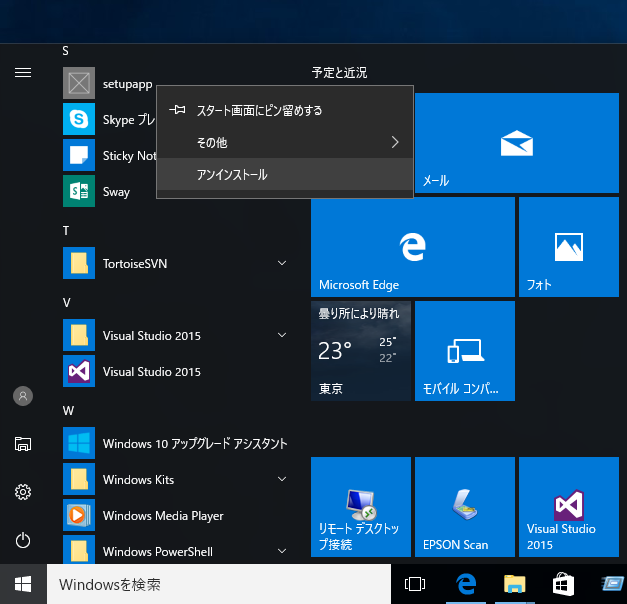Open the Microsoft Edge tile
Viewport: 627px width, 604px height.
(x=413, y=247)
